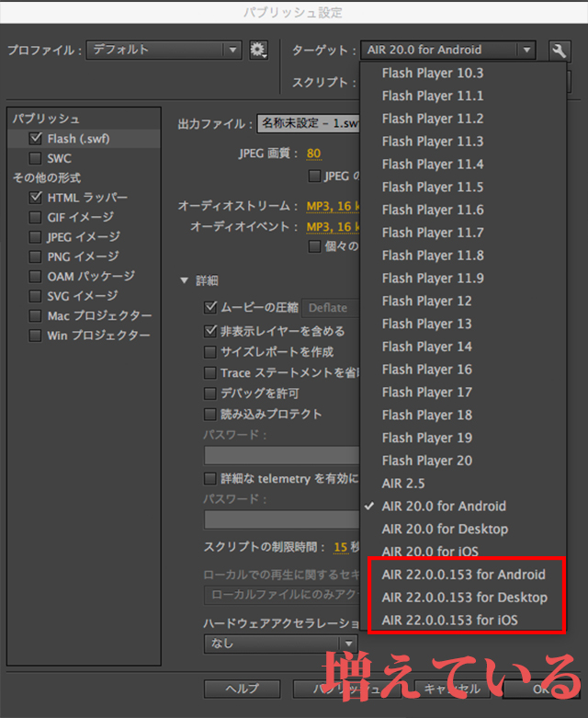Select Flash Player 12 target

463,302
